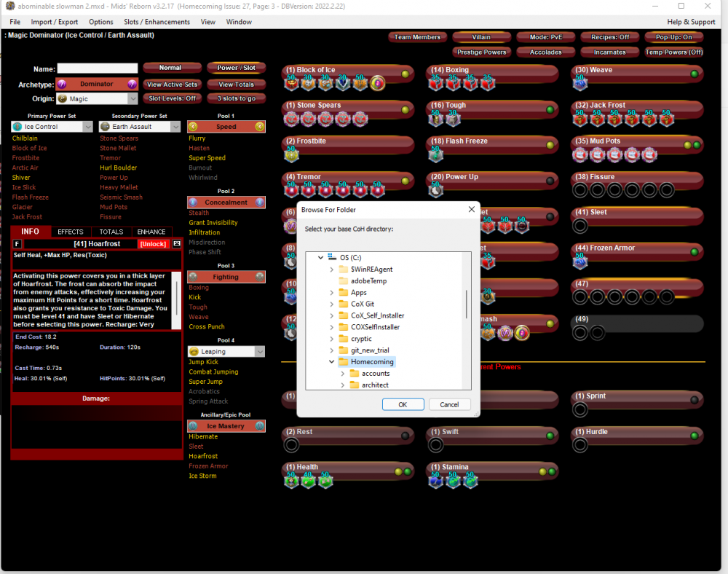Toggle the Sprint power indicator light

(694, 400)
